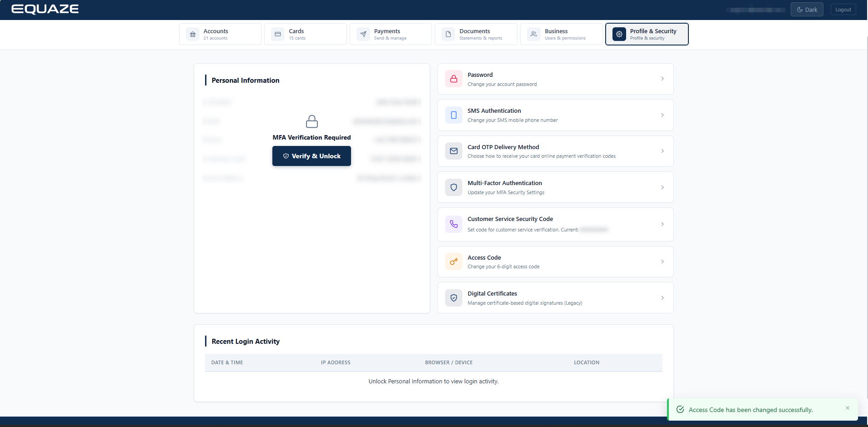This screenshot has width=868, height=427.
Task: Click 'Access Code has been changed successfully' message
Action: [x=751, y=410]
